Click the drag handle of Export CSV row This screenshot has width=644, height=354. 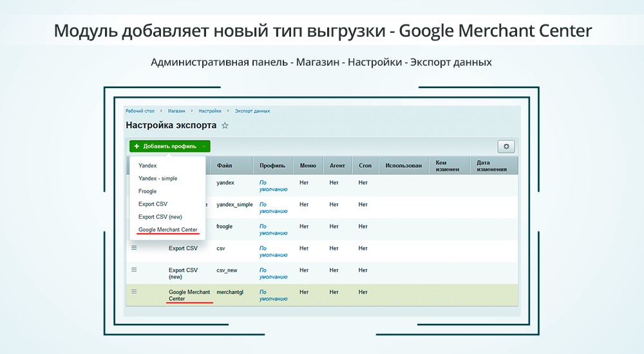tap(134, 248)
